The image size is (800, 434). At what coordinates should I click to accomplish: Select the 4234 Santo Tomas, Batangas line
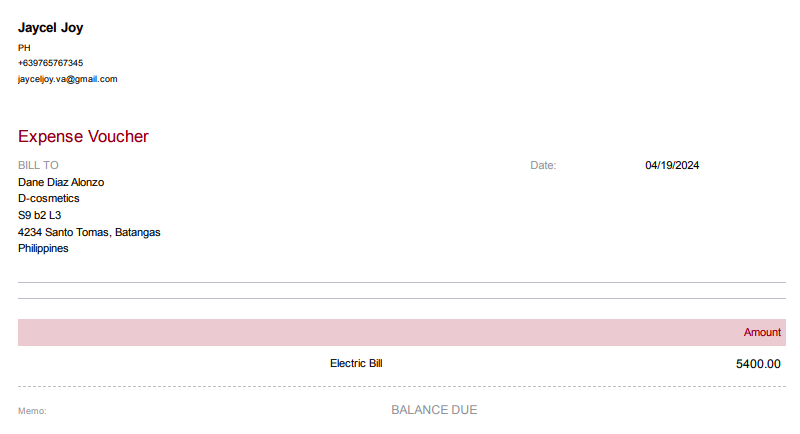[89, 232]
